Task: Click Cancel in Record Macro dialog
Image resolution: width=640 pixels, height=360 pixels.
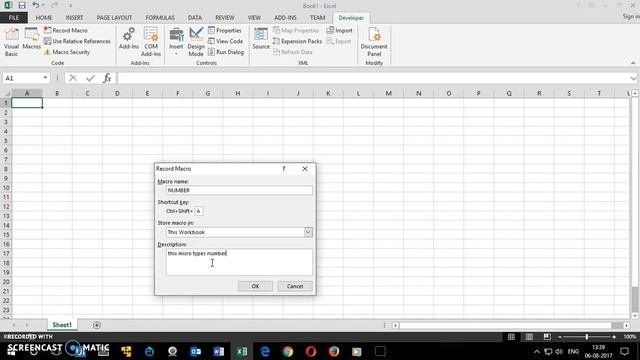Action: pos(295,286)
